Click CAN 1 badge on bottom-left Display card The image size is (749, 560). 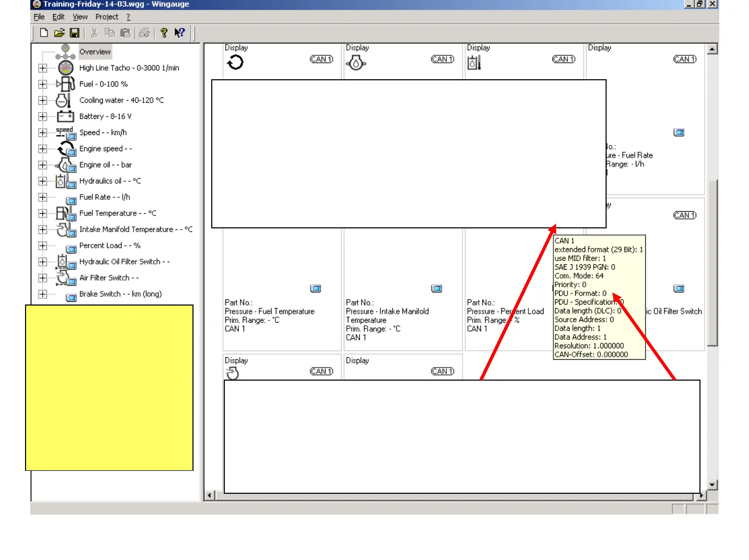click(321, 371)
